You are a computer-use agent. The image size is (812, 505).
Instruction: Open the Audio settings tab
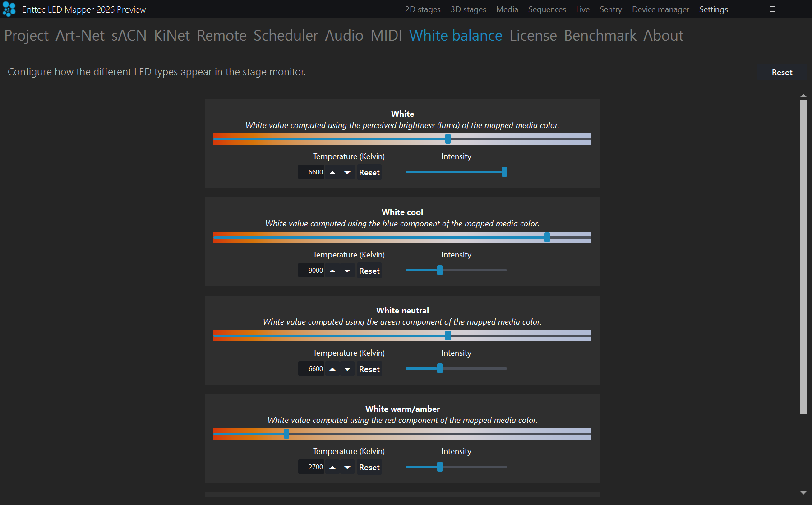[344, 36]
